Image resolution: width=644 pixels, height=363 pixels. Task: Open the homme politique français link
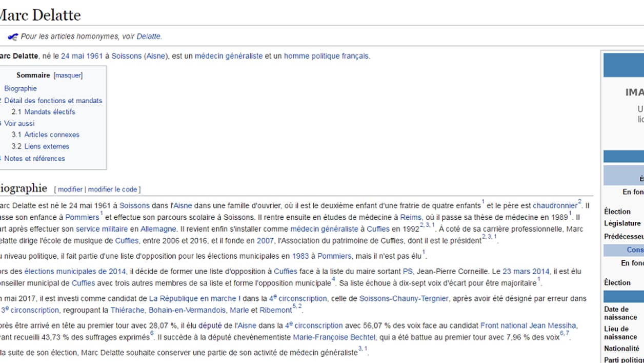(x=326, y=56)
